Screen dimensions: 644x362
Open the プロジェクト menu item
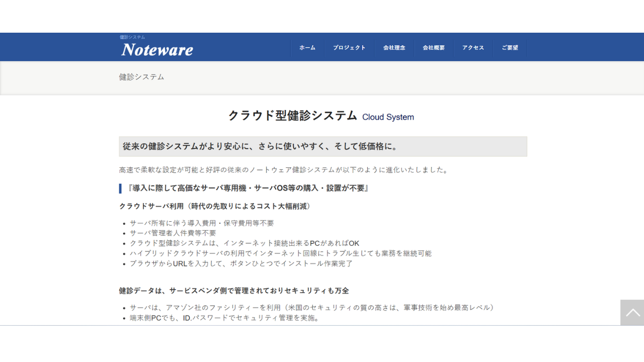[349, 48]
